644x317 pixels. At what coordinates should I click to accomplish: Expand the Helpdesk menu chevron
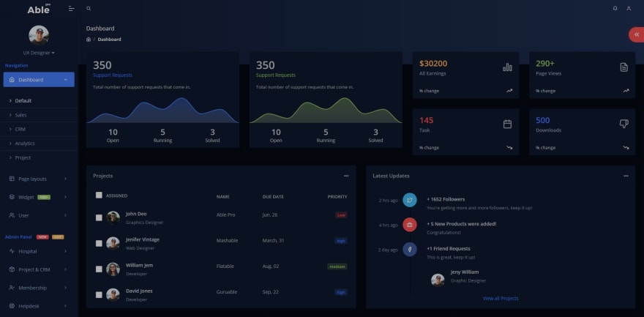65,306
